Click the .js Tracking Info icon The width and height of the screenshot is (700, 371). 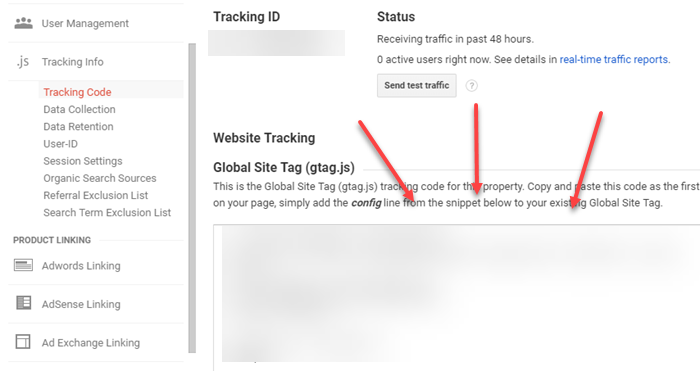pyautogui.click(x=23, y=62)
